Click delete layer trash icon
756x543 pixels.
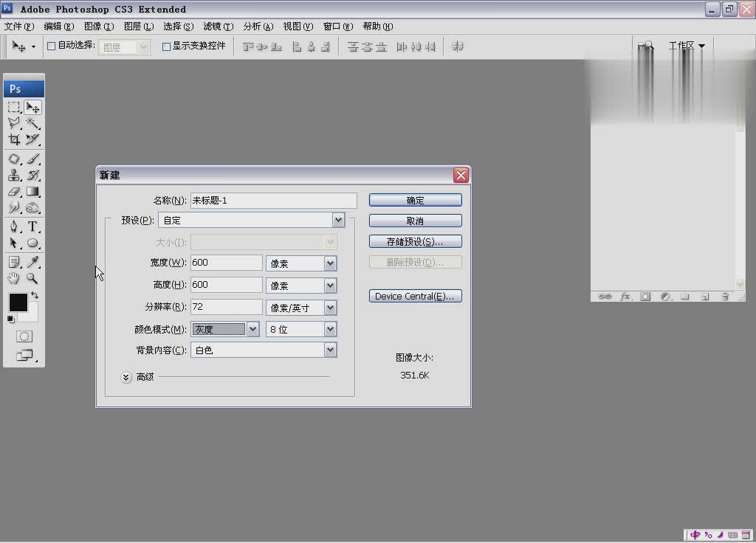tap(725, 297)
